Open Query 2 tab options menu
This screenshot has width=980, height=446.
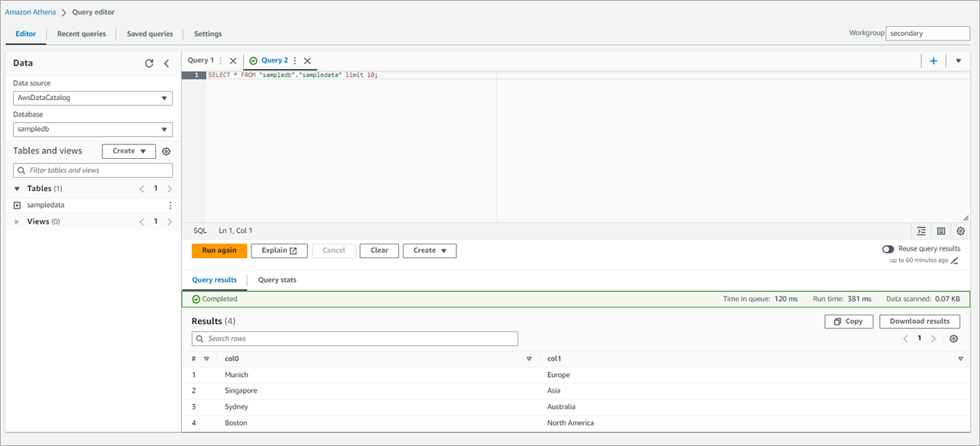click(295, 61)
